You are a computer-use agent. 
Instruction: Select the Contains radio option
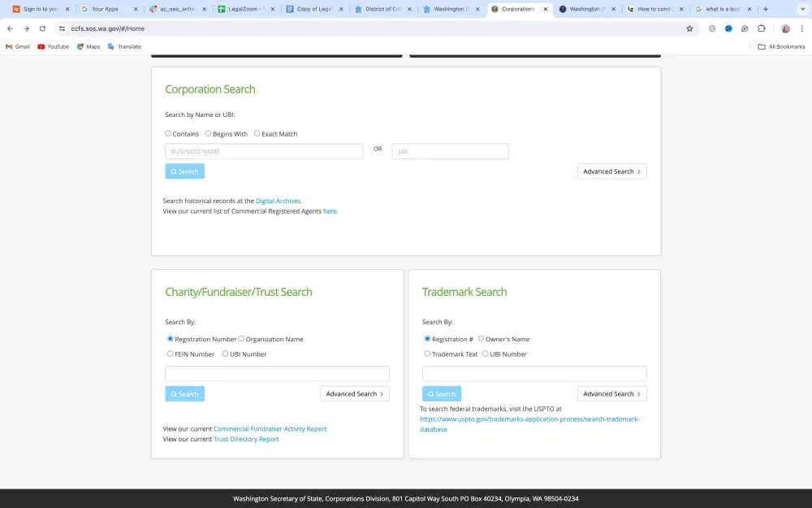point(168,133)
